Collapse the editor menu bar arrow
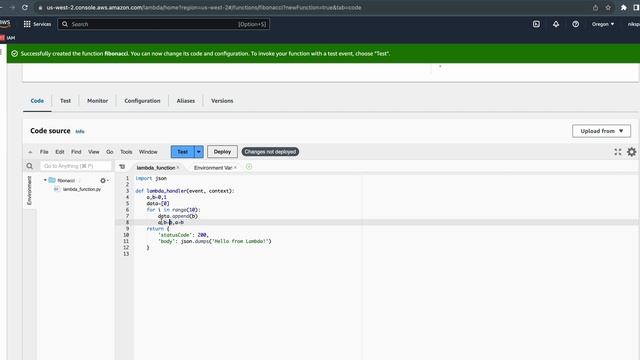This screenshot has height=360, width=640. point(30,152)
